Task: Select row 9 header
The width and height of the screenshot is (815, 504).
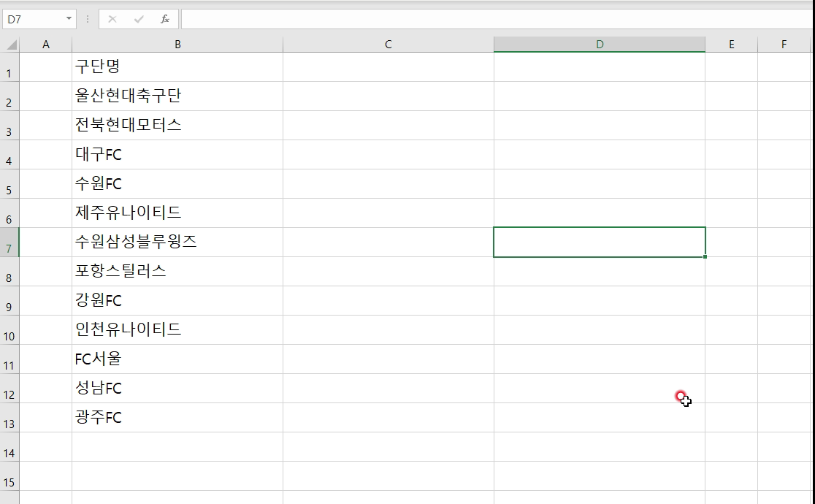Action: [x=9, y=301]
